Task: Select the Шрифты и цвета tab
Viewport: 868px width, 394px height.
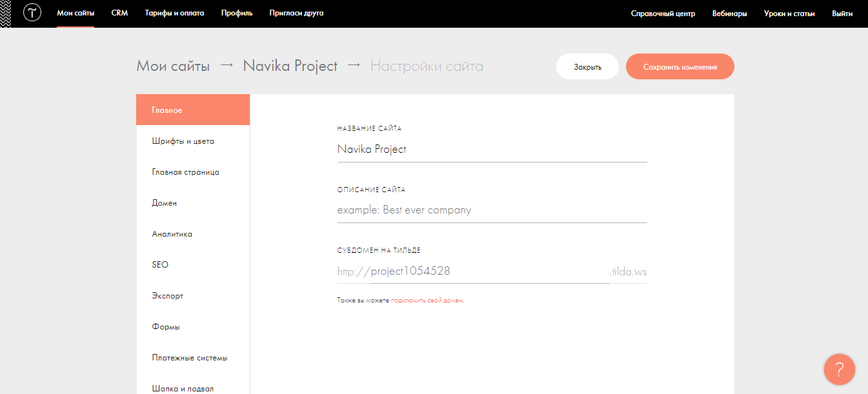Action: [183, 141]
